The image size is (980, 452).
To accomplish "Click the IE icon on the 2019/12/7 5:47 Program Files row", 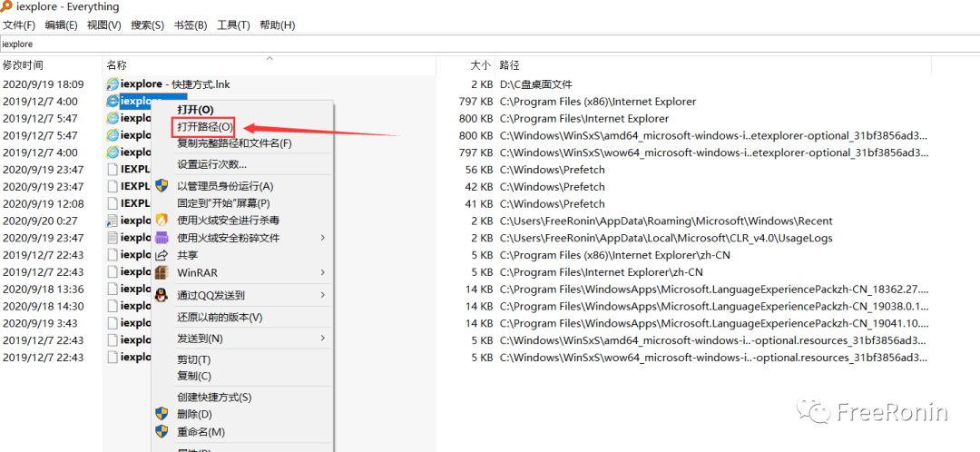I will click(x=113, y=117).
